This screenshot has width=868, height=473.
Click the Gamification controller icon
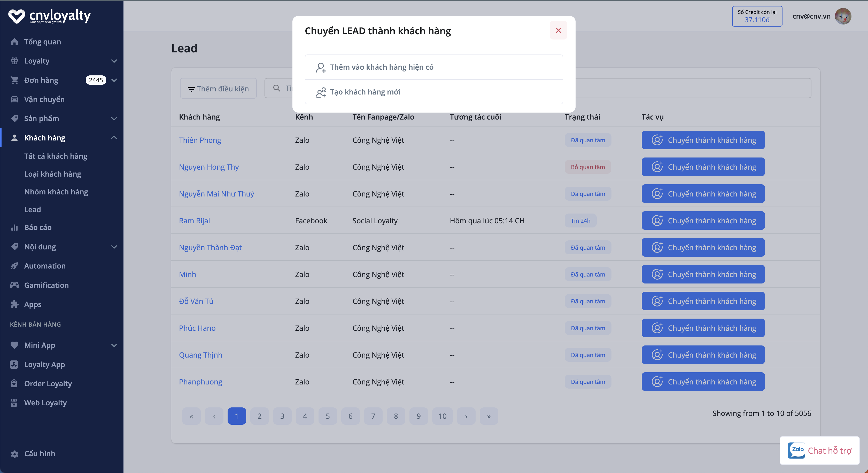(x=14, y=285)
